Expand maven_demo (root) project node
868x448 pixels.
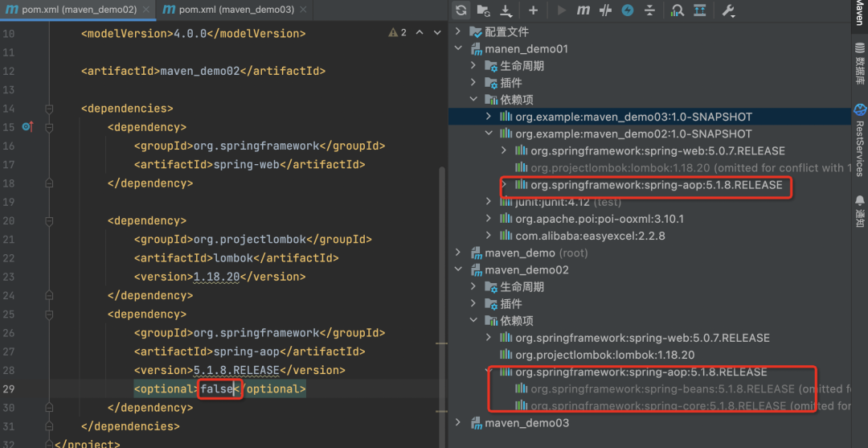(x=458, y=253)
